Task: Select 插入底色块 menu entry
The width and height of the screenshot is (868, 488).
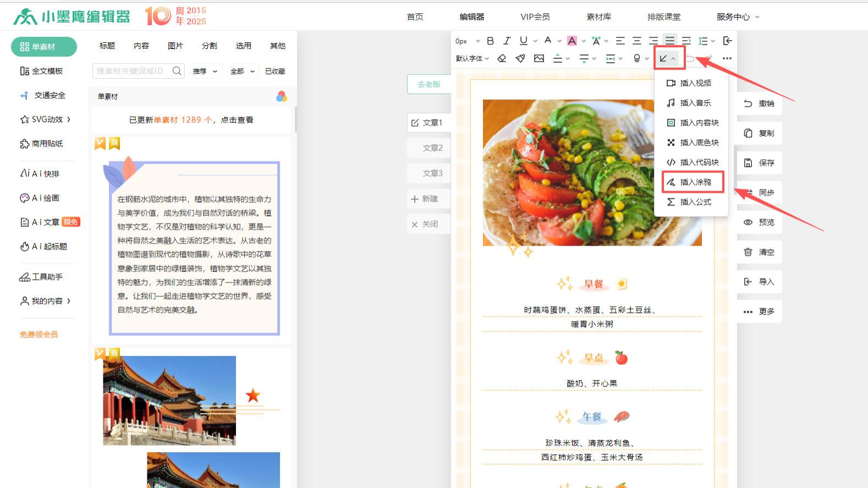Action: click(x=691, y=142)
